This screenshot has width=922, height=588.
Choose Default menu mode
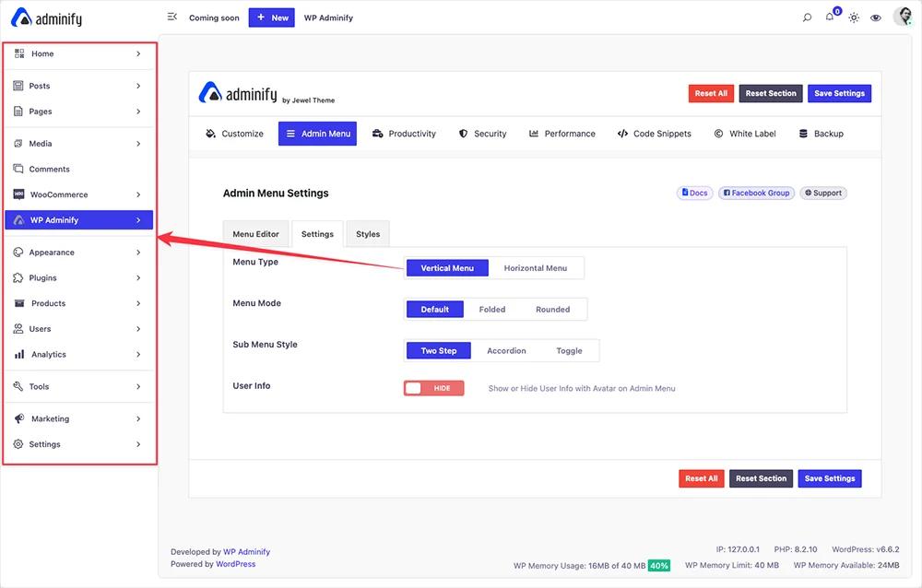point(435,310)
